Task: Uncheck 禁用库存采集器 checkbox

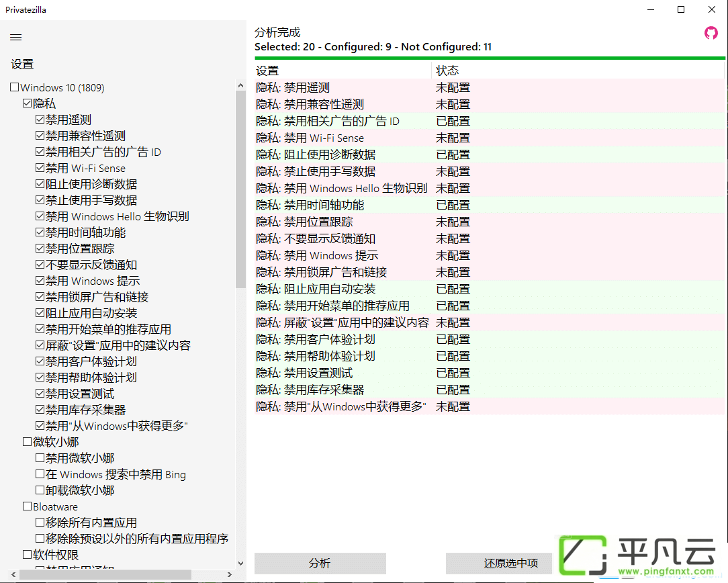Action: [x=40, y=410]
